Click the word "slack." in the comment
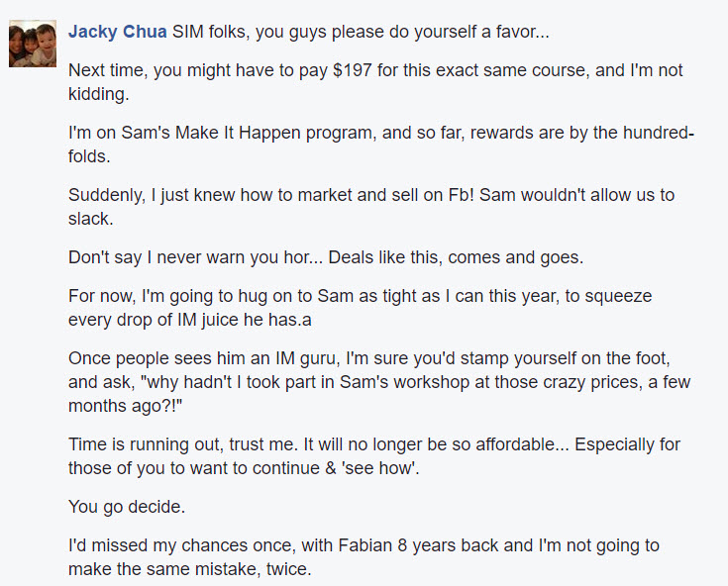This screenshot has width=728, height=586. coord(90,219)
